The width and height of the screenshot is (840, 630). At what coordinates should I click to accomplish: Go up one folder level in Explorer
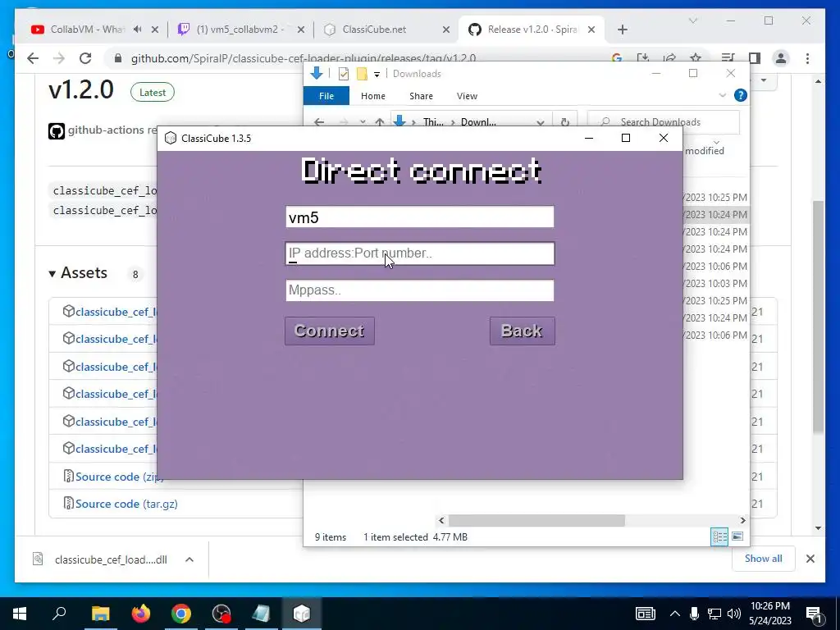pos(379,122)
